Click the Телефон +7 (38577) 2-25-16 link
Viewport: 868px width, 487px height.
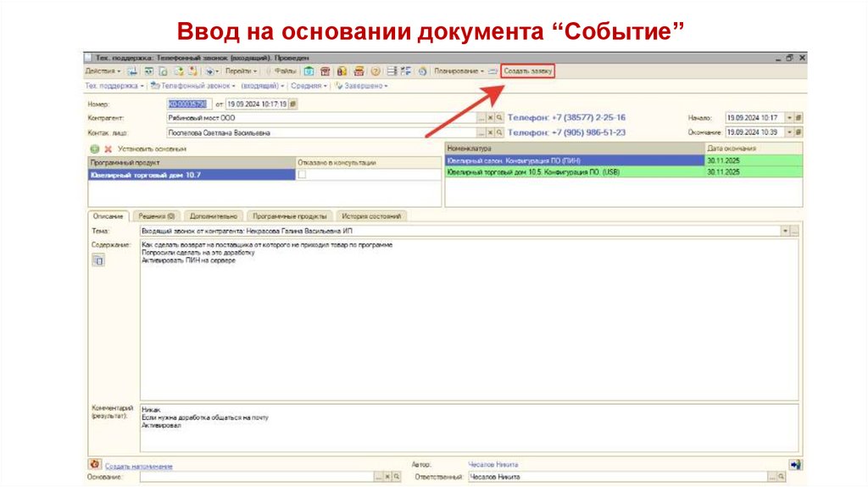[566, 118]
